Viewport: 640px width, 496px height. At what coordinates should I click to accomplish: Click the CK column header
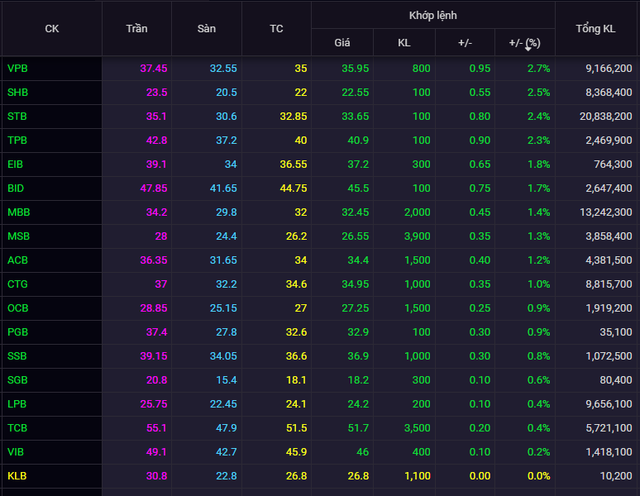[x=52, y=29]
